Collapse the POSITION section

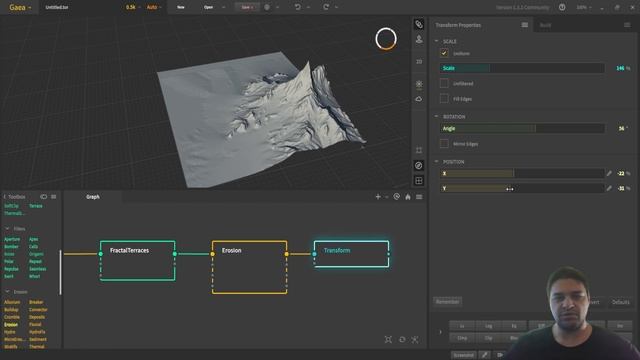436,162
